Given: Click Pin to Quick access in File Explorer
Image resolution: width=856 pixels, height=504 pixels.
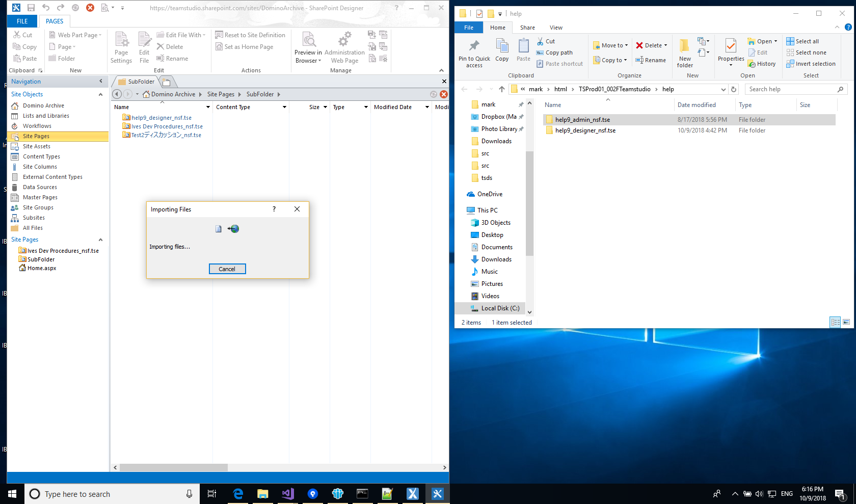Looking at the screenshot, I should point(474,54).
